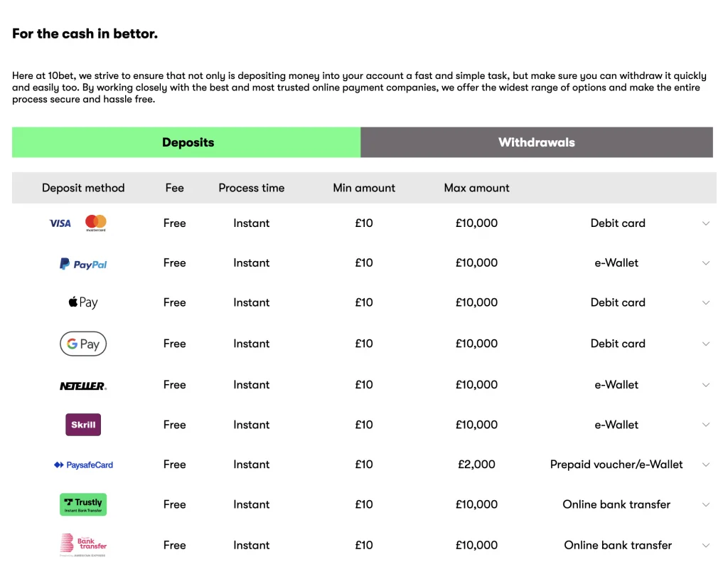
Task: Click the Process time column header
Action: [251, 187]
